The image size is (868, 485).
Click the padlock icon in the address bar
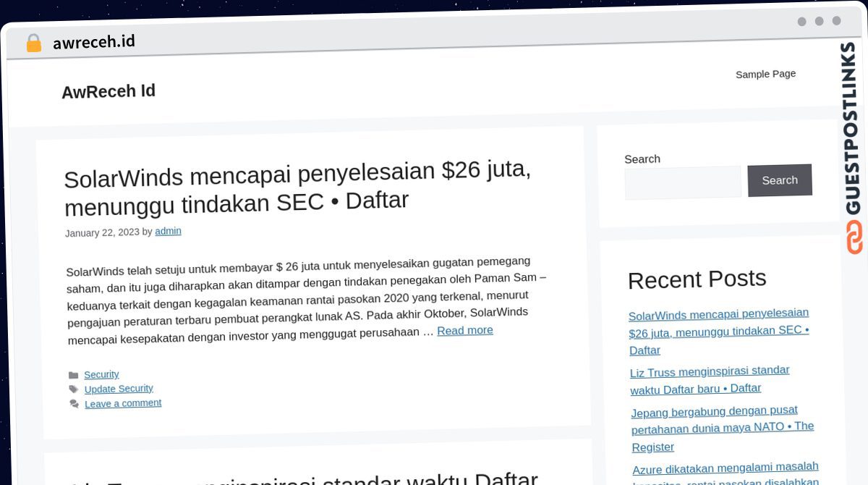click(x=33, y=42)
